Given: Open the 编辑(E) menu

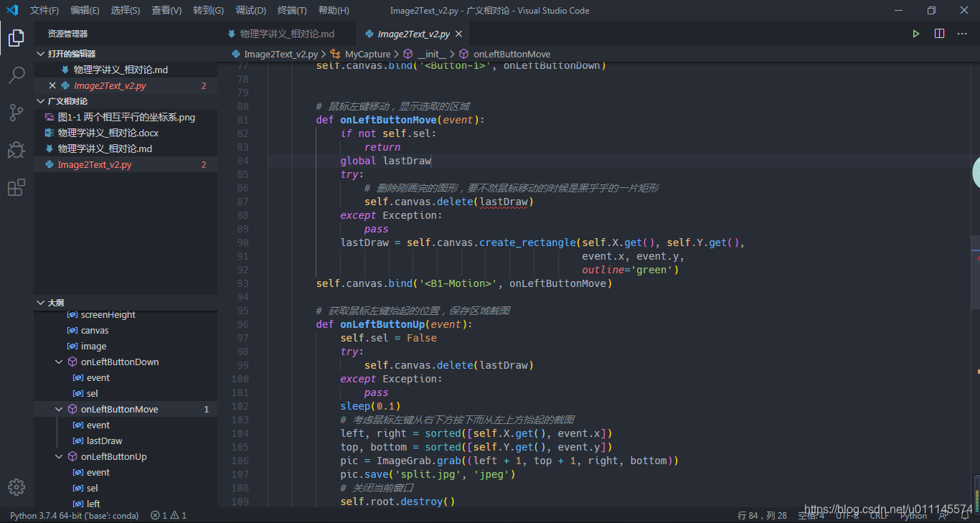Looking at the screenshot, I should click(85, 10).
